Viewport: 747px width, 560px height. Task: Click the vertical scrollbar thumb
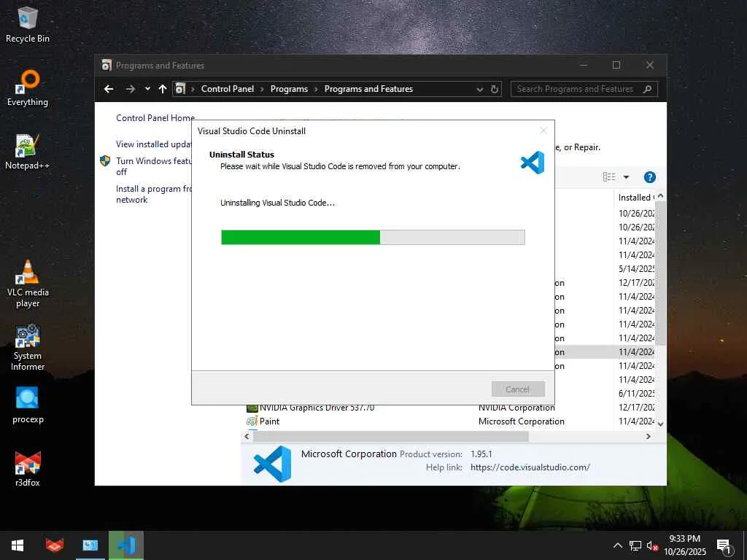660,273
